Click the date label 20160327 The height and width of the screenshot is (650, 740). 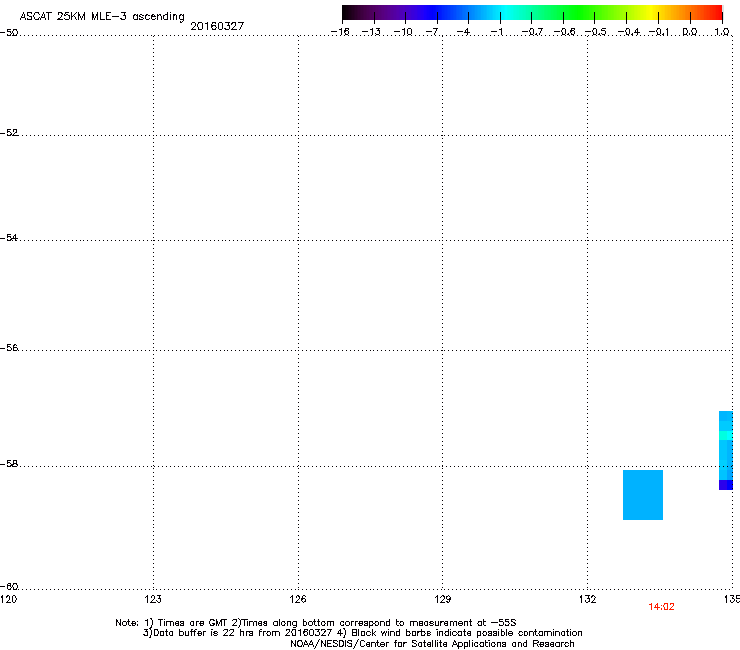[x=217, y=26]
